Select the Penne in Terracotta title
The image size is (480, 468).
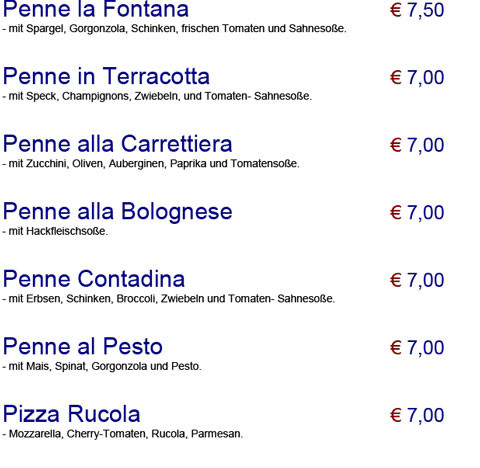106,76
